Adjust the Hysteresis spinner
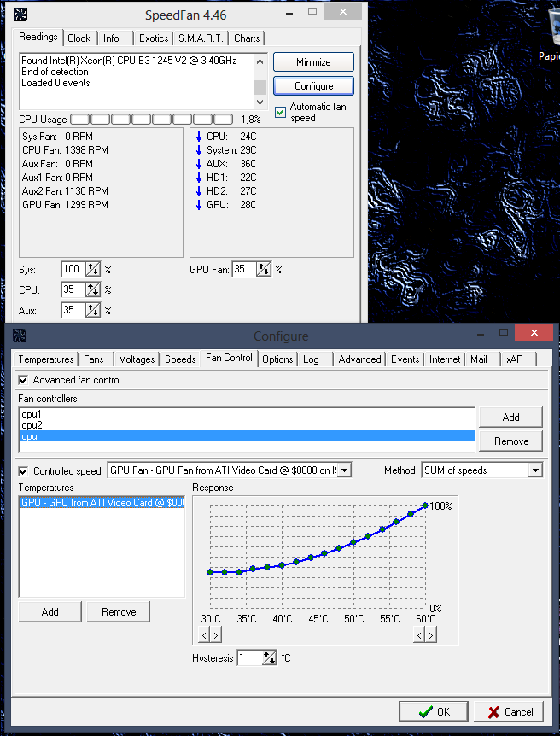Image resolution: width=560 pixels, height=736 pixels. point(270,658)
